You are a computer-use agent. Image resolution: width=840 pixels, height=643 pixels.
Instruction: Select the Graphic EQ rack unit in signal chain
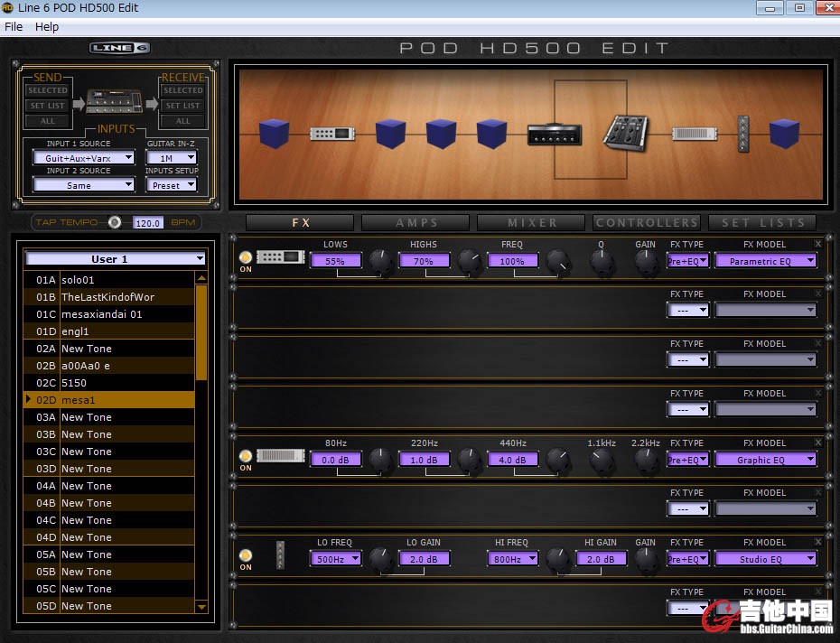click(695, 134)
